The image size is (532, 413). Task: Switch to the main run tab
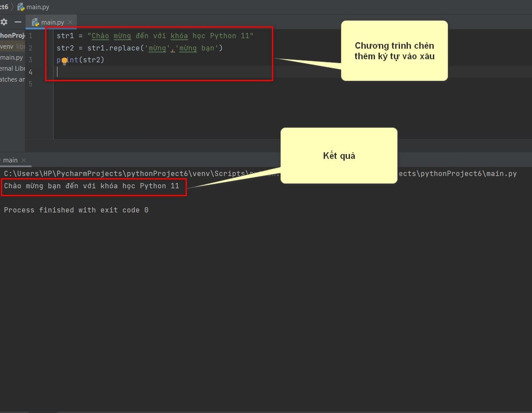point(10,160)
